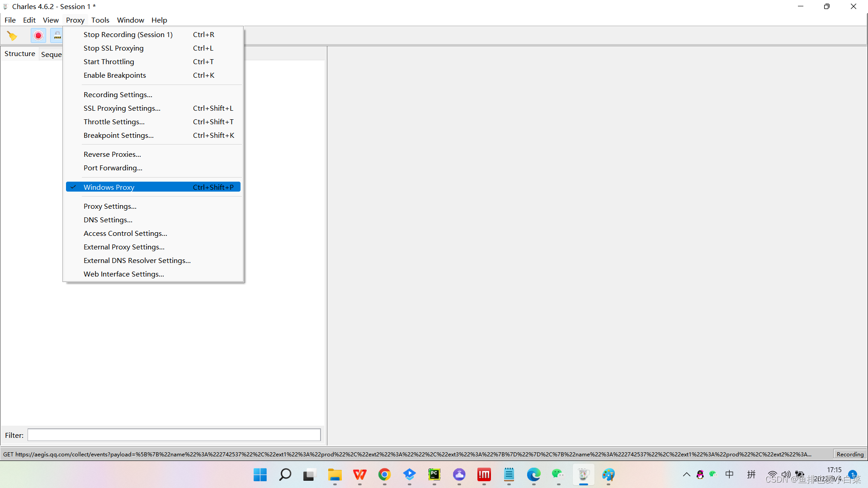This screenshot has width=868, height=488.
Task: Click the Recording status button
Action: [850, 454]
